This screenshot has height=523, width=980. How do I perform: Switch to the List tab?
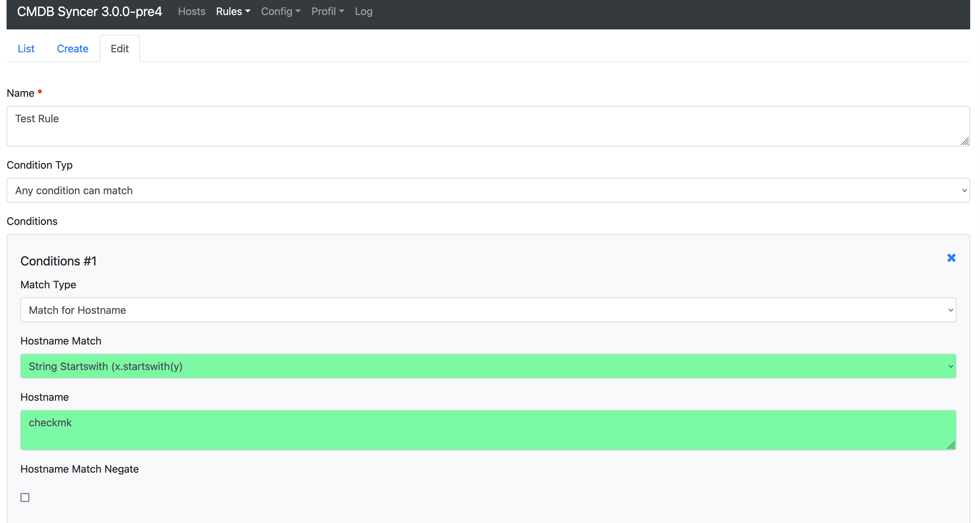tap(26, 49)
